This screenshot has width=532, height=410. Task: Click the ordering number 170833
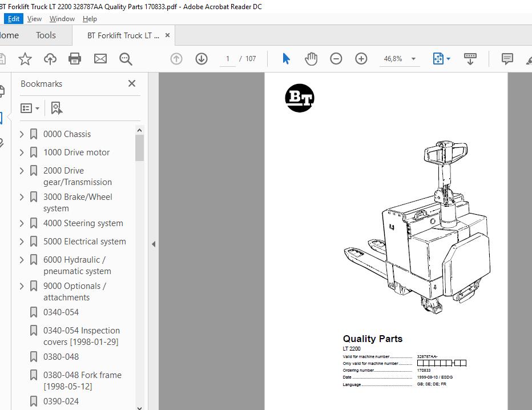[424, 370]
